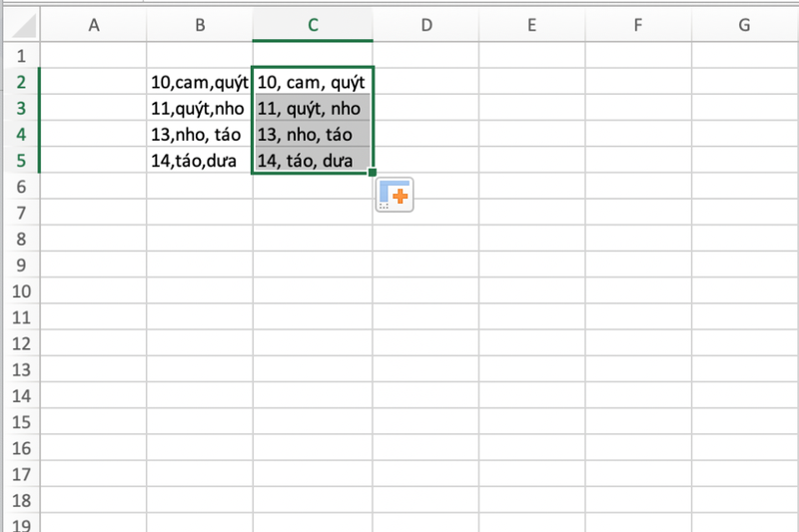799x532 pixels.
Task: Click cell containing "13, nho, táo" in column C
Action: click(313, 134)
